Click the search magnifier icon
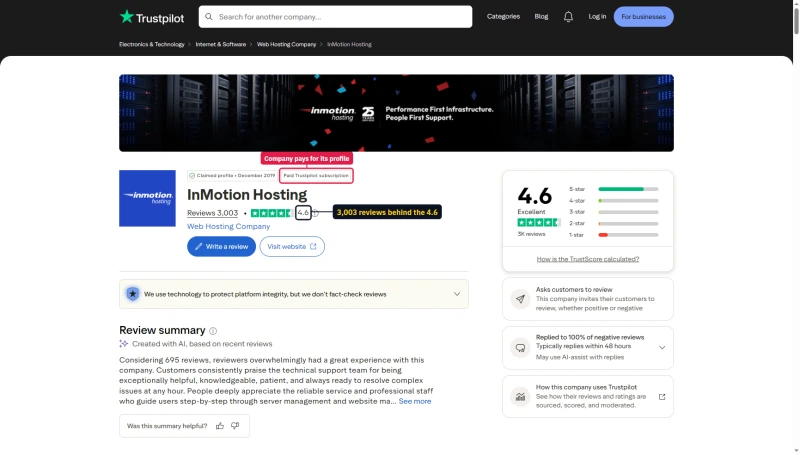The height and width of the screenshot is (455, 800). [209, 17]
